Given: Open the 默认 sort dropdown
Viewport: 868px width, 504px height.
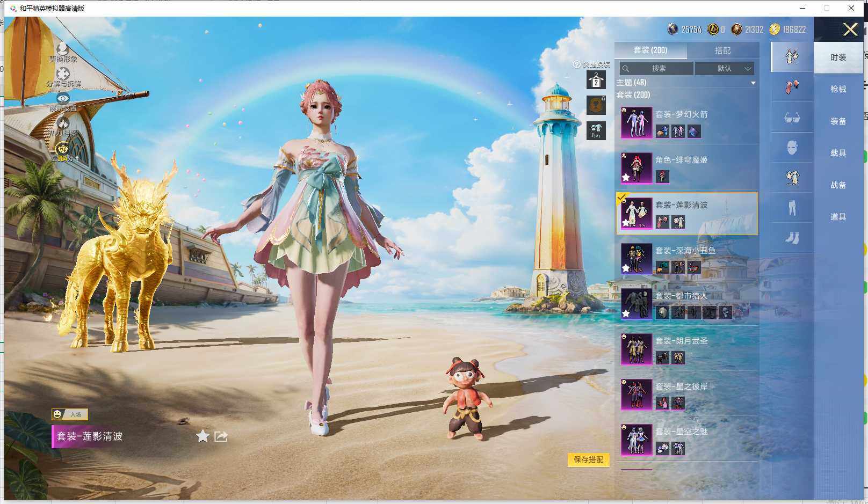Looking at the screenshot, I should pyautogui.click(x=725, y=69).
